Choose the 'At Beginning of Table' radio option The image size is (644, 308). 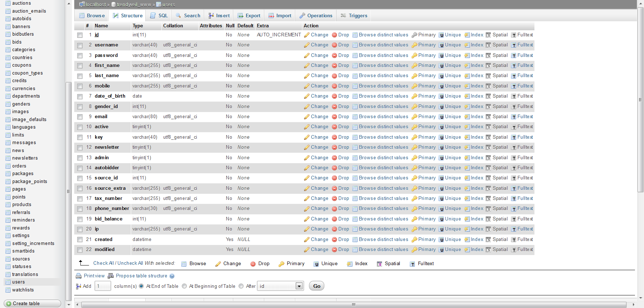coord(184,286)
